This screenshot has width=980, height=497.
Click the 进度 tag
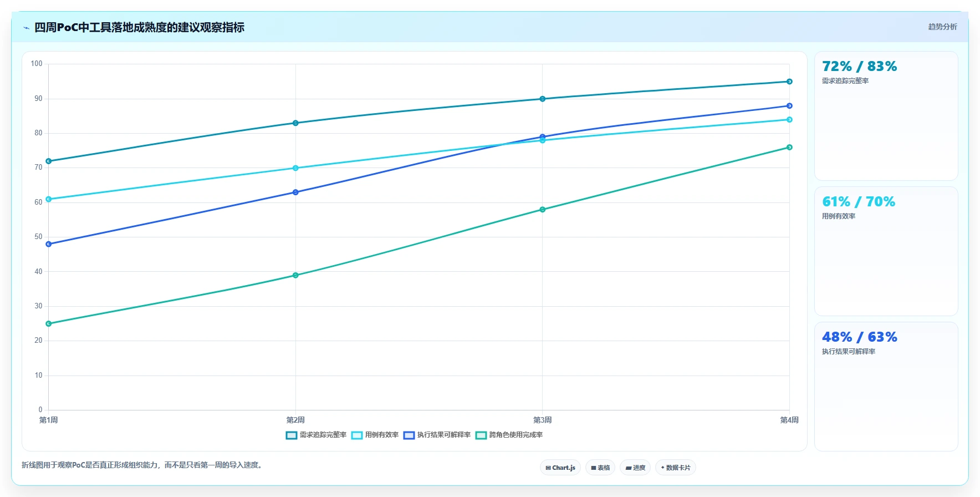point(635,468)
